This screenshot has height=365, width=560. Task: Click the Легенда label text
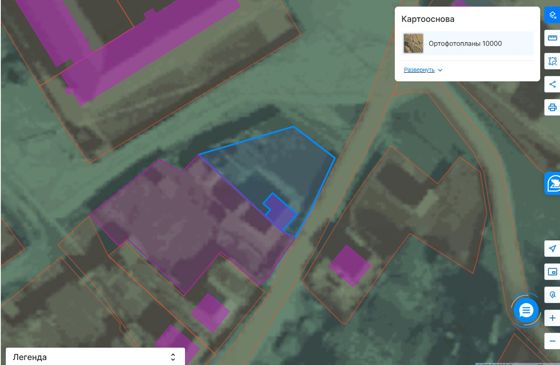pos(30,357)
